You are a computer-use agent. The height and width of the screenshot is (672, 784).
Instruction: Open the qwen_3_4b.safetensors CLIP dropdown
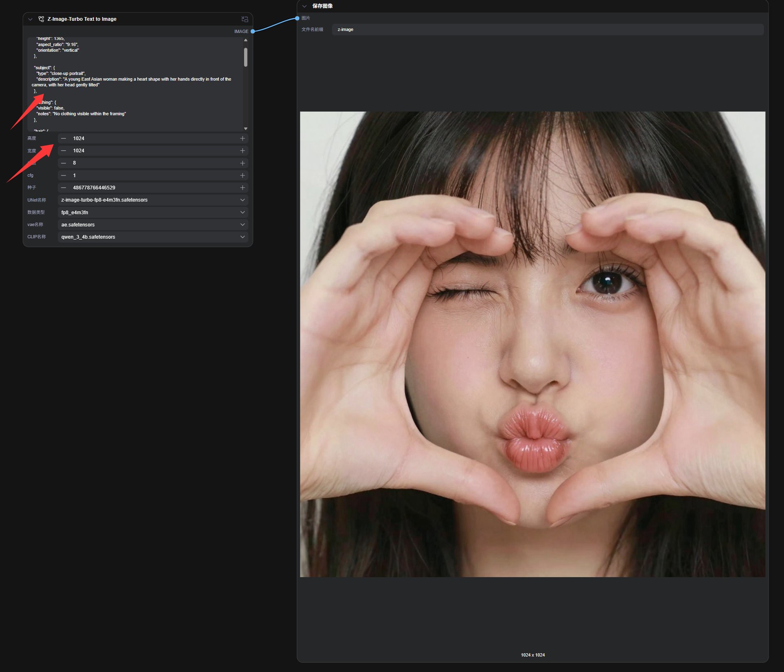click(153, 237)
